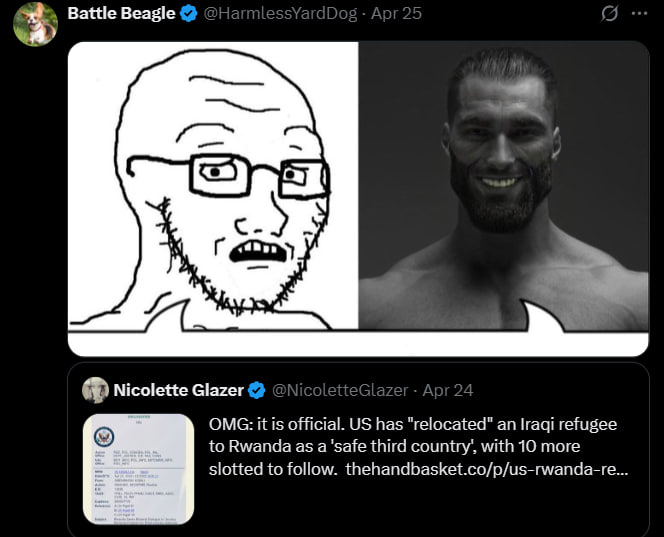The image size is (664, 537).
Task: Open the State Department seal in the document
Action: pyautogui.click(x=104, y=436)
